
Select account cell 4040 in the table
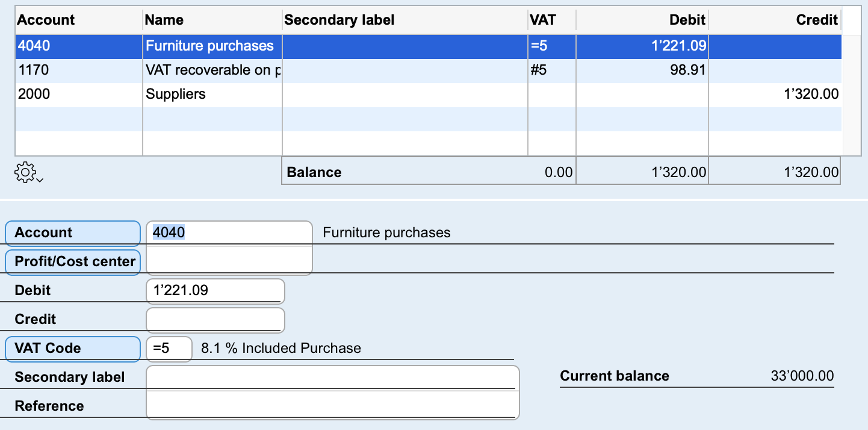tap(79, 46)
